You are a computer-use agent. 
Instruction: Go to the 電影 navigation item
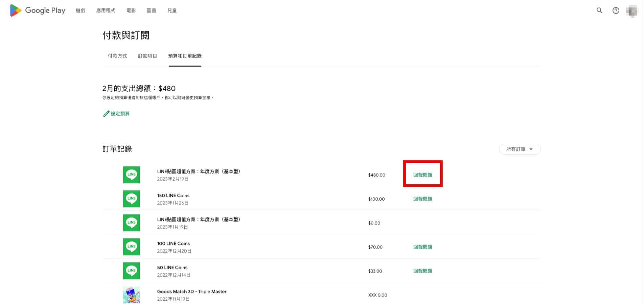tap(131, 10)
